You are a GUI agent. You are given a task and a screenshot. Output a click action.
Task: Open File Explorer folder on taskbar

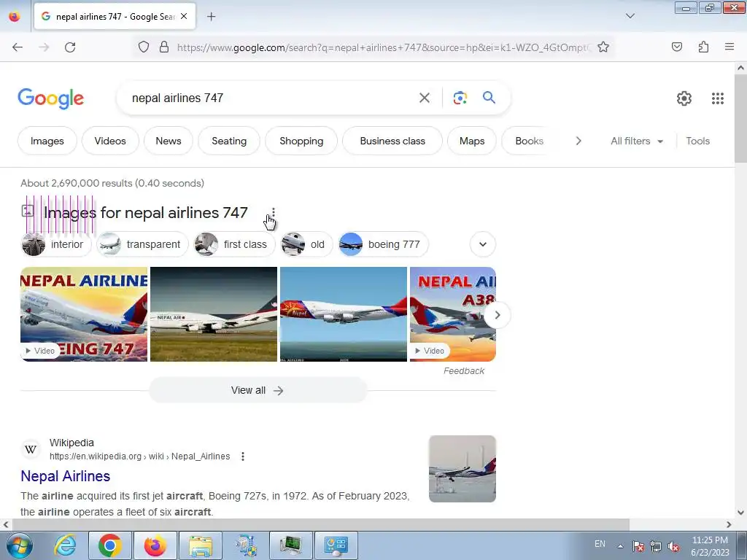click(200, 545)
